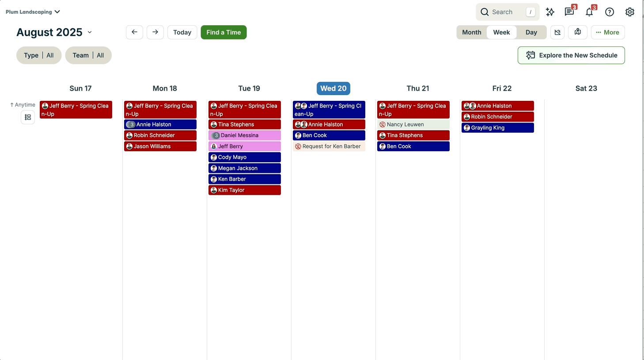This screenshot has width=644, height=360.
Task: Expand the Plum Landscaping account dropdown
Action: 33,12
